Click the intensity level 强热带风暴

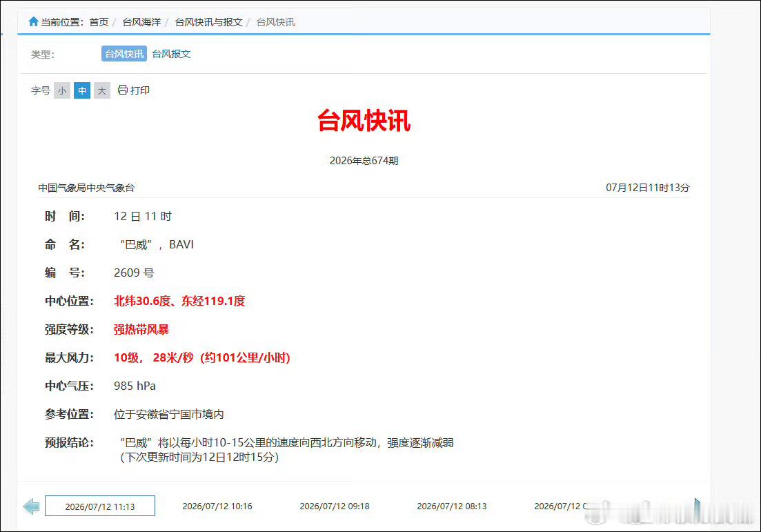tap(141, 330)
